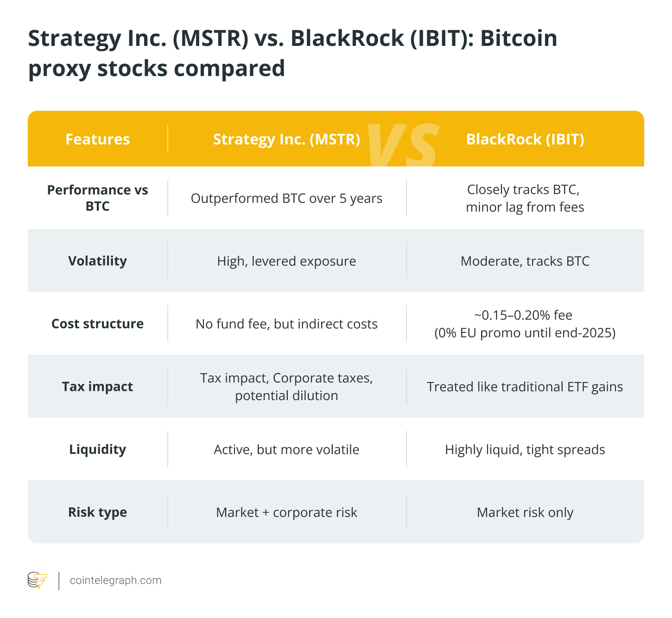Viewport: 672px width, 618px height.
Task: Click the Outperformed BTC over 5 years cell
Action: 286,198
